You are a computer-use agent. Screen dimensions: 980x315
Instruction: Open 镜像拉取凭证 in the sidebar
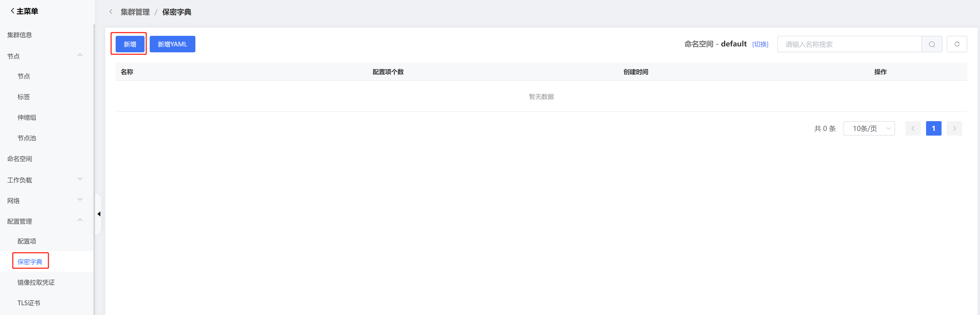point(36,282)
